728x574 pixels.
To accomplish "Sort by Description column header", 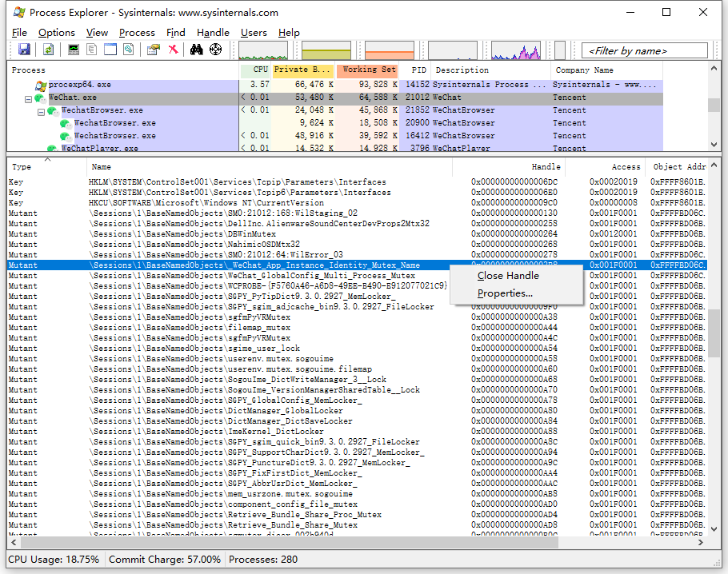I will coord(490,70).
